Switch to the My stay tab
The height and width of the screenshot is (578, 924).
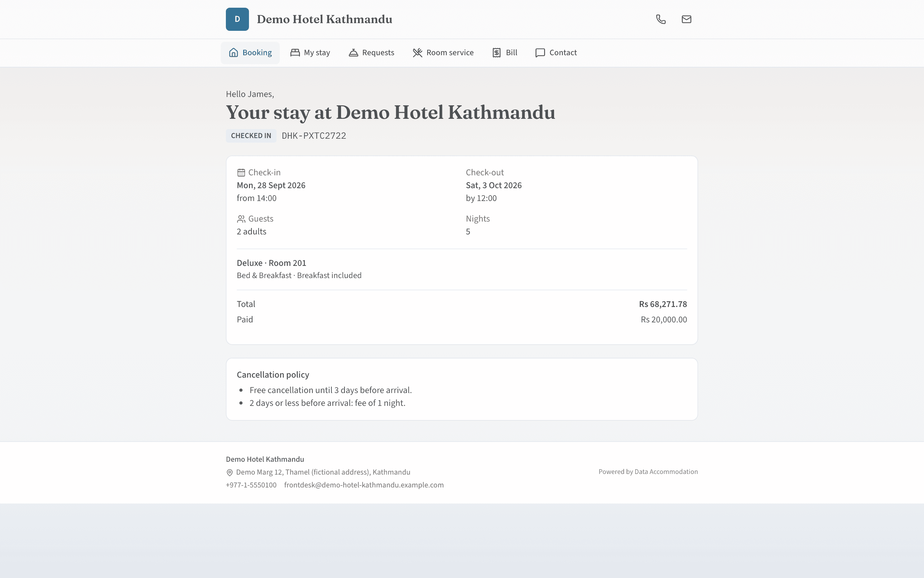310,53
